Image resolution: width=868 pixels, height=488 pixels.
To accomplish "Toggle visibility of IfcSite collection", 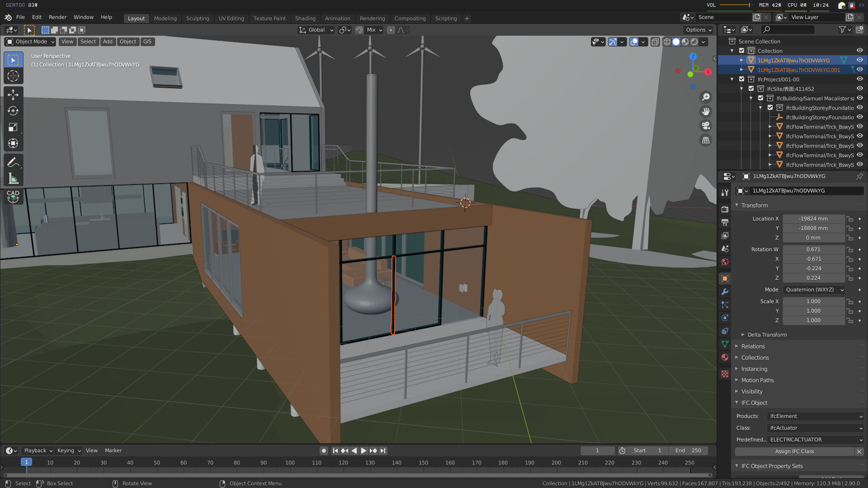I will point(859,89).
